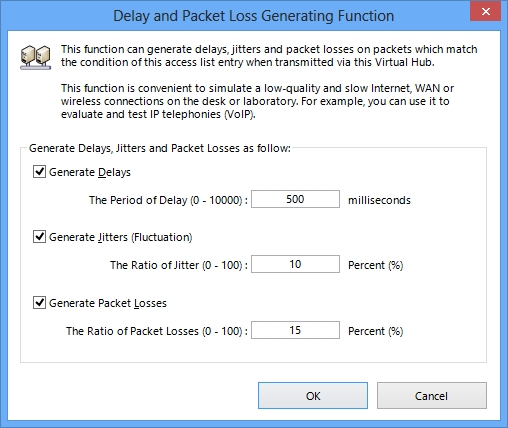Click the Generate Jitters (Fluctuation) label
The image size is (508, 428).
(x=121, y=237)
